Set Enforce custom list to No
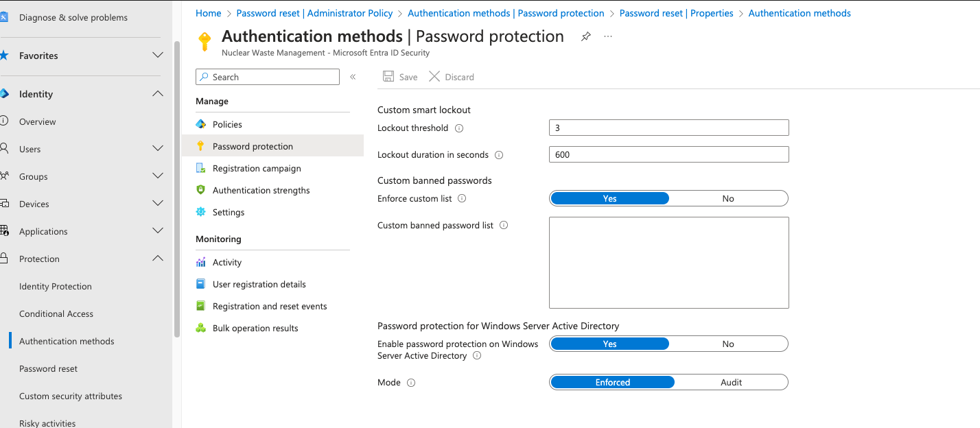980x428 pixels. click(x=727, y=198)
